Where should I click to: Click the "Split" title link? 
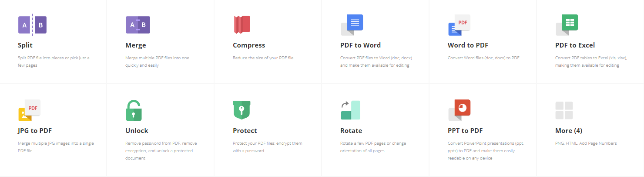point(25,45)
